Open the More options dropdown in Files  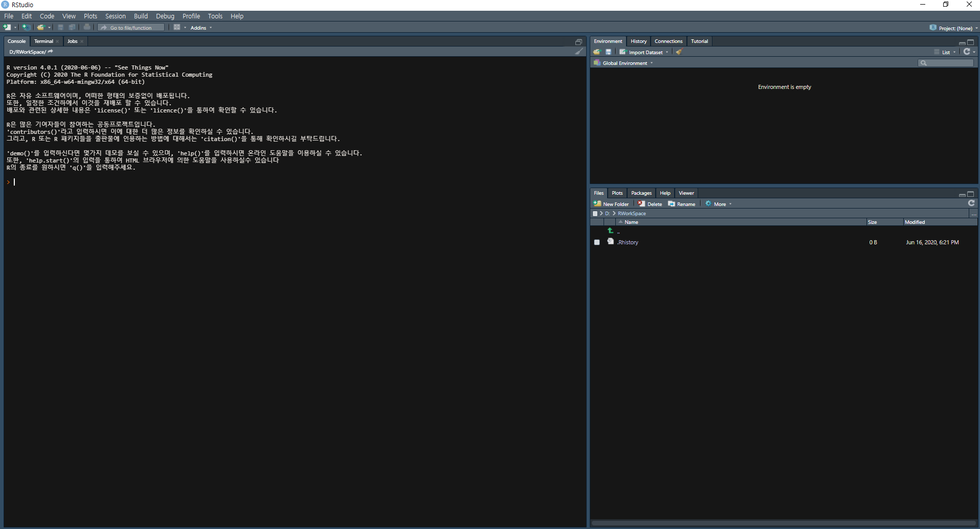click(719, 204)
